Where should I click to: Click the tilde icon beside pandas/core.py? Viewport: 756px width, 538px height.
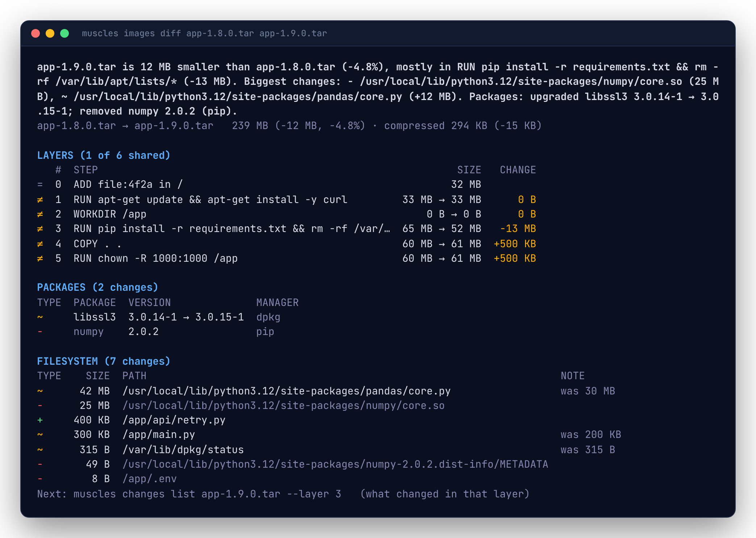pos(40,391)
